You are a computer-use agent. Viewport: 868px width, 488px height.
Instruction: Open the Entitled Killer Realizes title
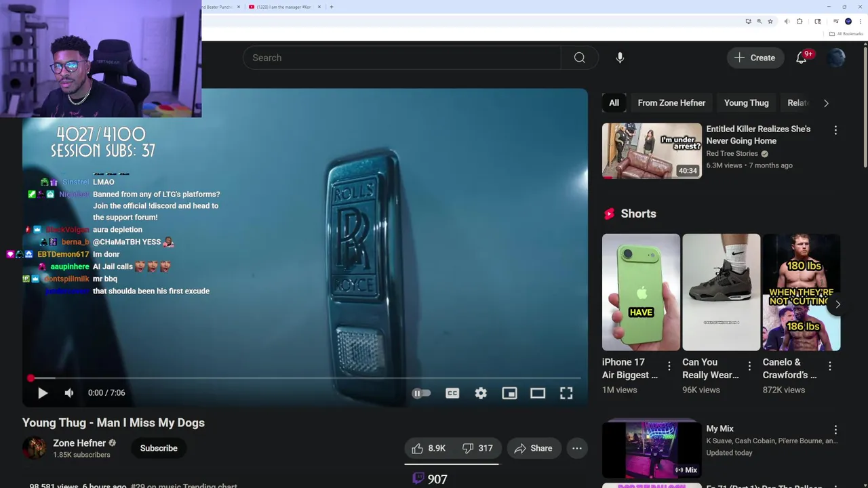pyautogui.click(x=758, y=135)
